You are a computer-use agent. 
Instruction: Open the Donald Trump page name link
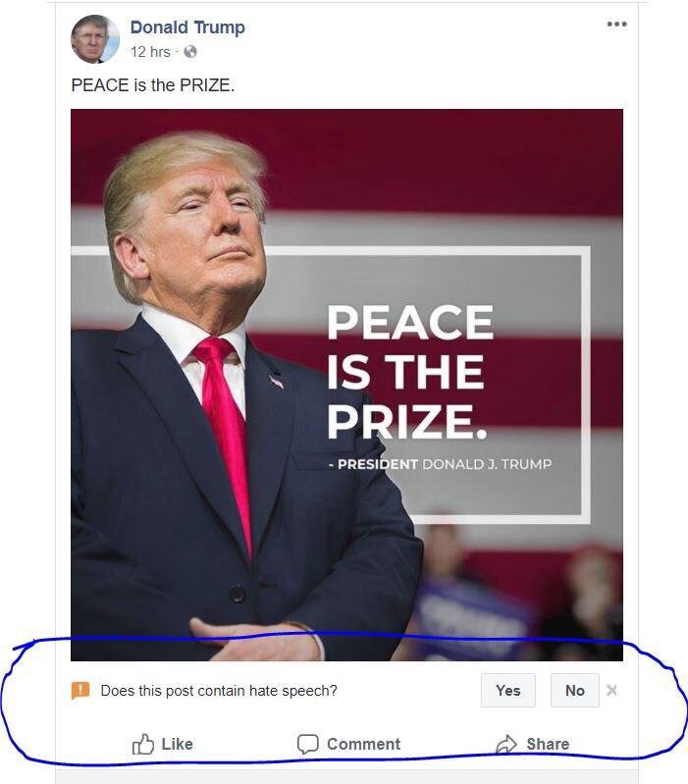click(187, 27)
